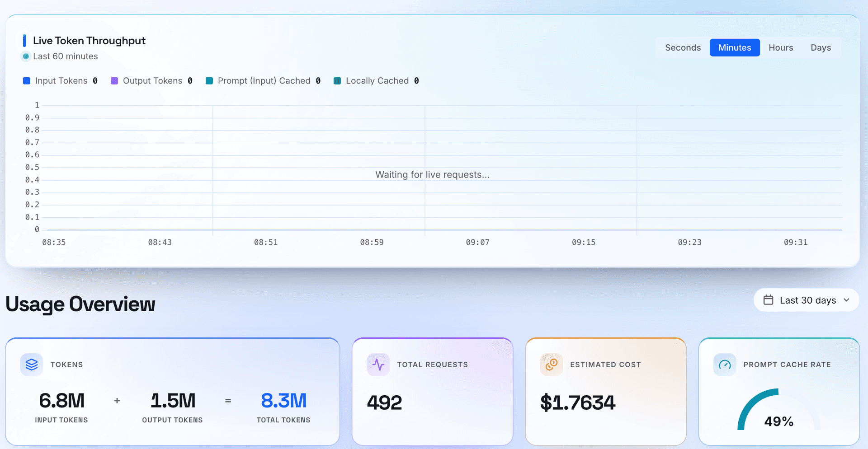
Task: Click the 08:59 time axis label
Action: 372,243
